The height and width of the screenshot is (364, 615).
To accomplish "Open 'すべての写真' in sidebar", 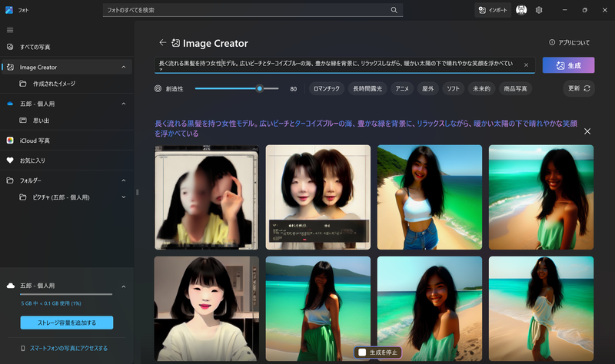I will click(x=67, y=47).
